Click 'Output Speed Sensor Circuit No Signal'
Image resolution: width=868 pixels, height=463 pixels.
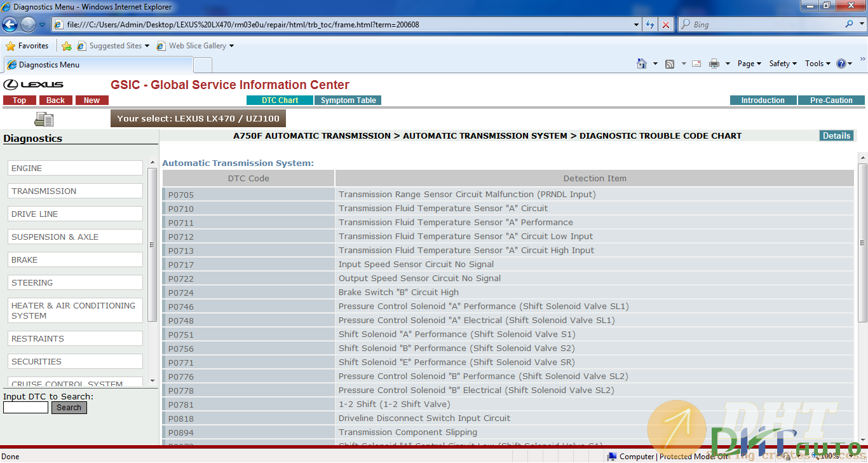coord(419,278)
